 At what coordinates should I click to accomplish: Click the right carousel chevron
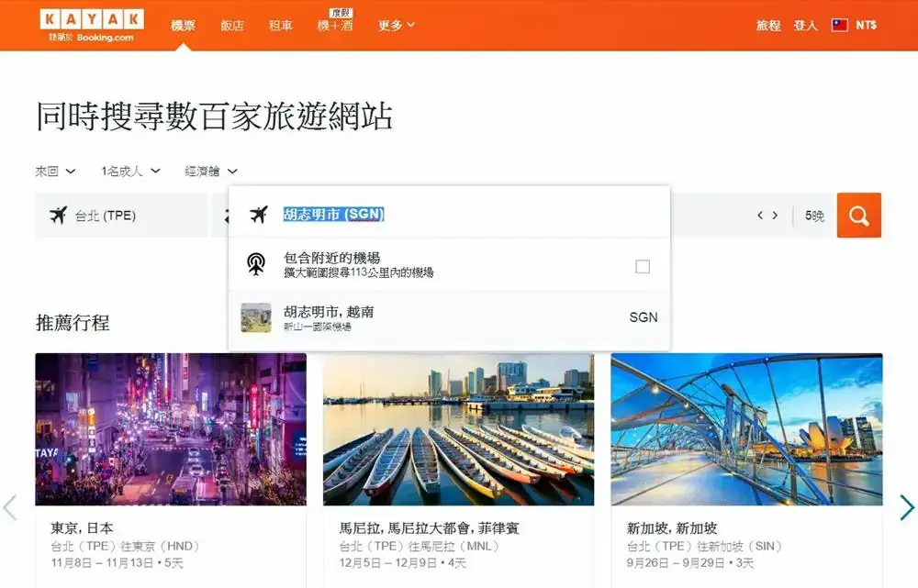coord(907,508)
